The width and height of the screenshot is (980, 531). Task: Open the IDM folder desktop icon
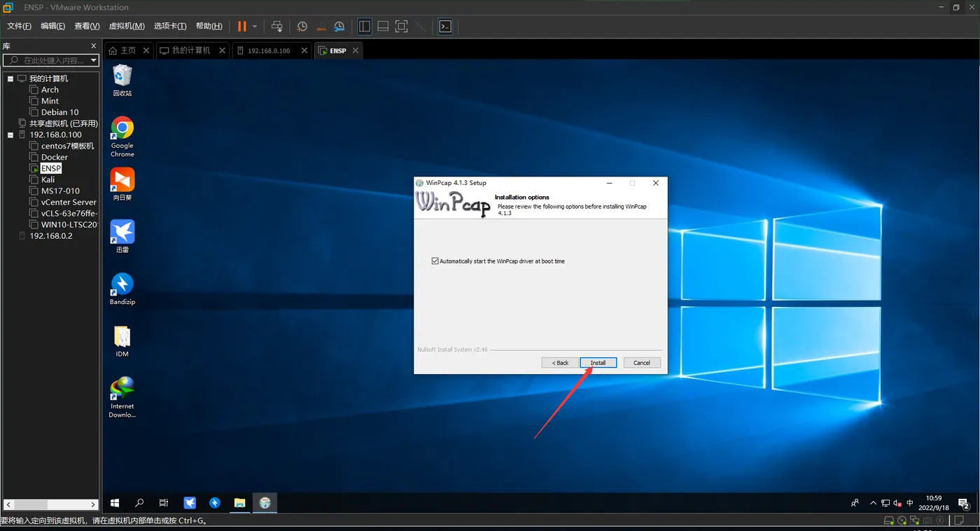coord(122,341)
